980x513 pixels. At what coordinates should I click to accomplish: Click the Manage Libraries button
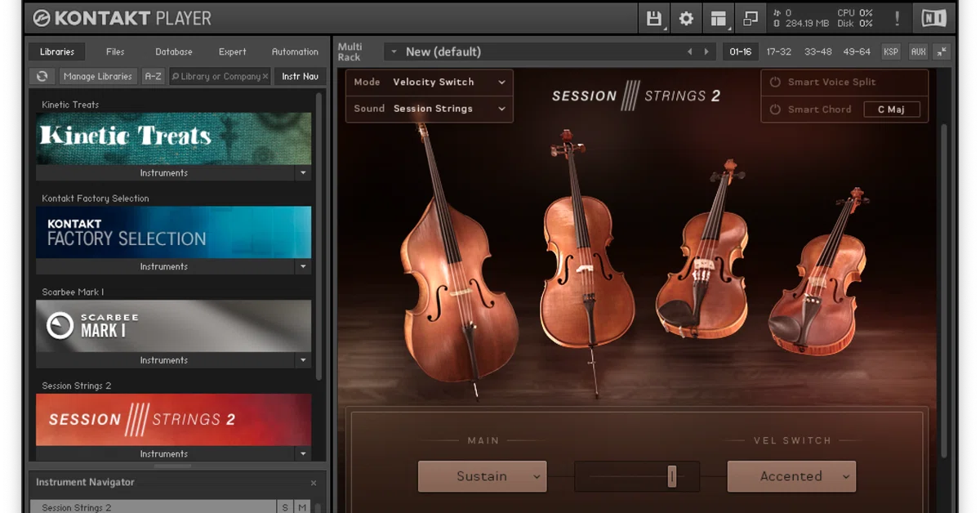[98, 76]
